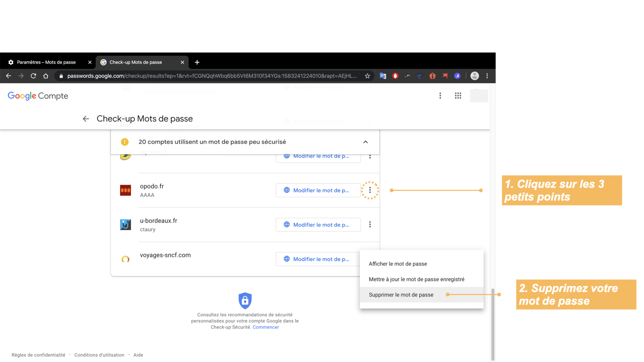
Task: Open three-dot options for u-bordeaux.fr
Action: 370,225
